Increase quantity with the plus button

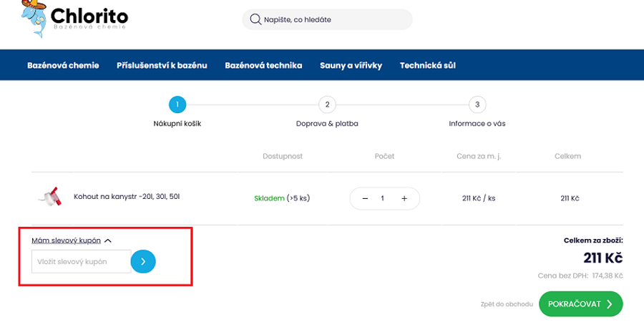coord(404,198)
